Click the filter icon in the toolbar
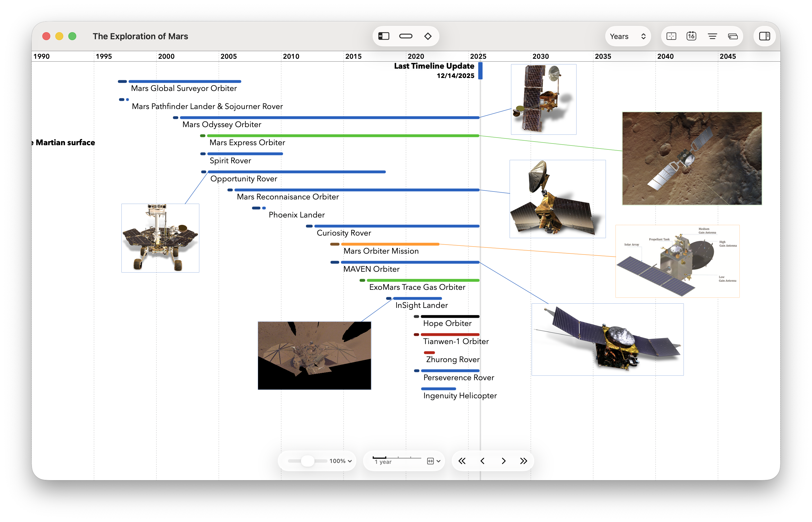This screenshot has width=812, height=522. coord(713,36)
